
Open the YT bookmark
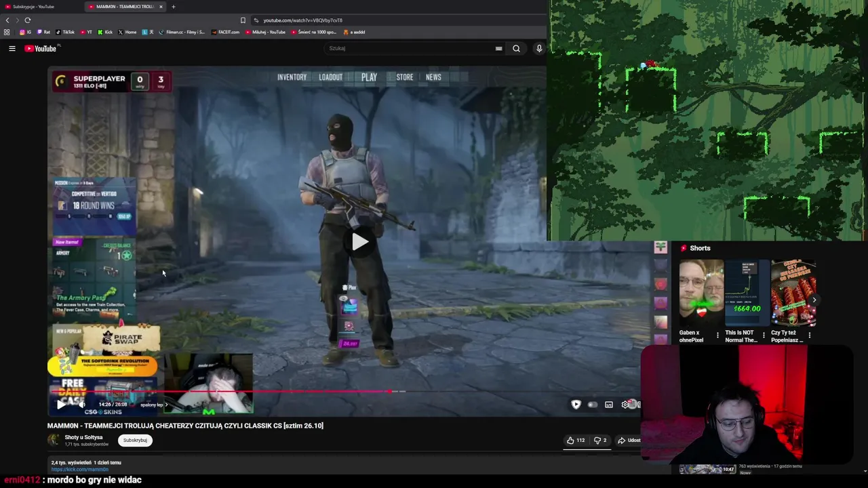(86, 32)
